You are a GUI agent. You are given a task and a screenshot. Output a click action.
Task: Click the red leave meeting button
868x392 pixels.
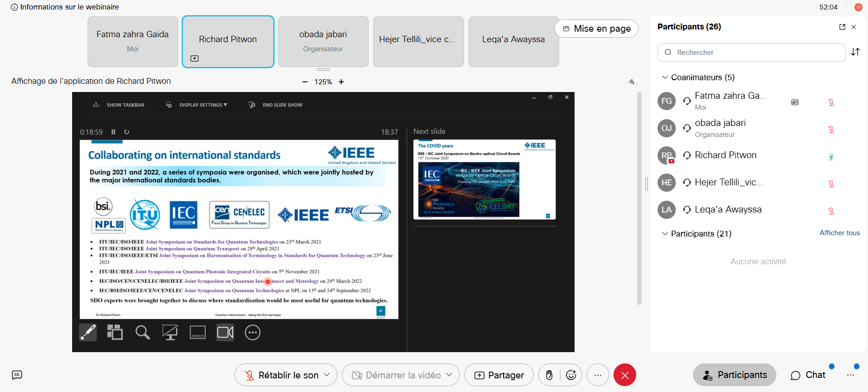click(624, 375)
